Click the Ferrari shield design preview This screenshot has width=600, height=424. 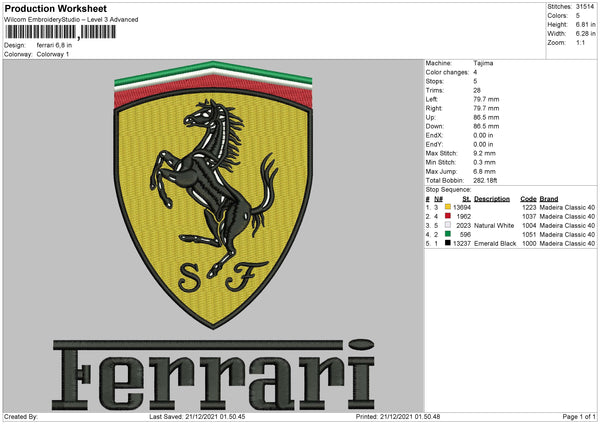[213, 194]
